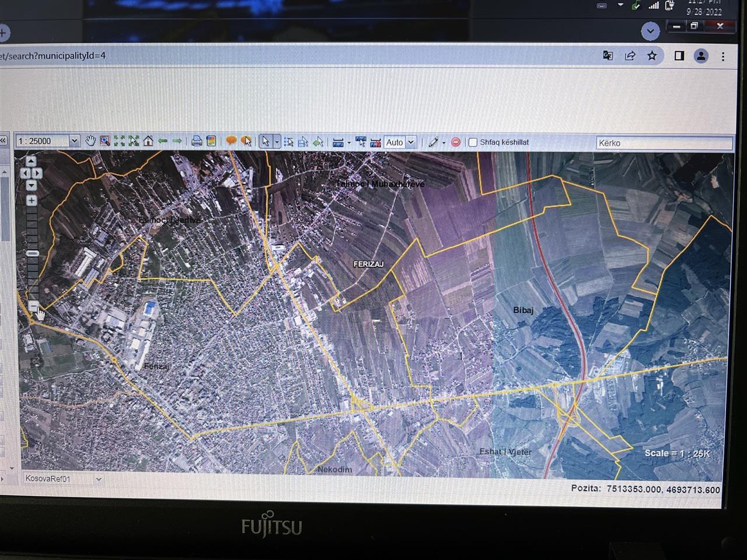The width and height of the screenshot is (747, 560).
Task: Select the pan hand tool
Action: point(90,141)
